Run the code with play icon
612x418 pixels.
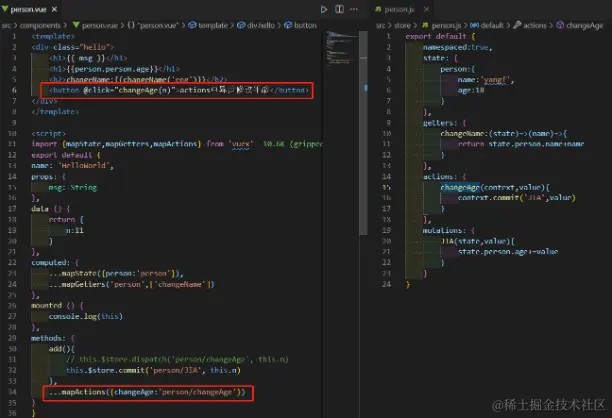[x=324, y=9]
